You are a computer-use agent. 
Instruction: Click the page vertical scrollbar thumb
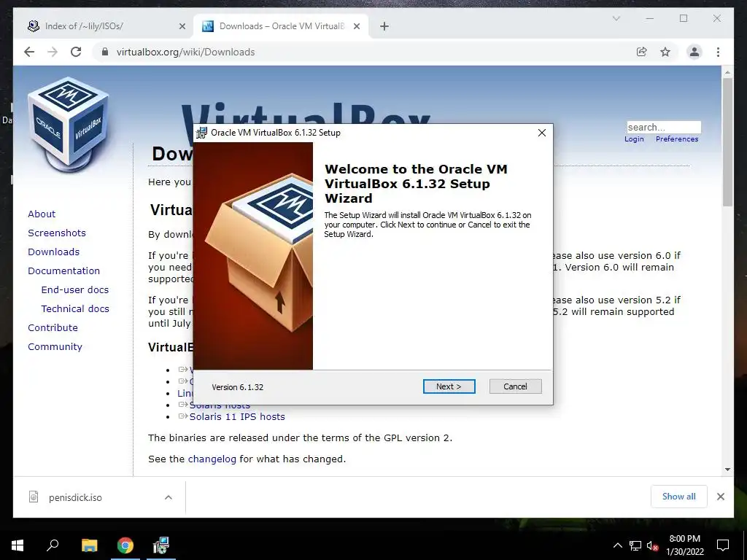(727, 142)
